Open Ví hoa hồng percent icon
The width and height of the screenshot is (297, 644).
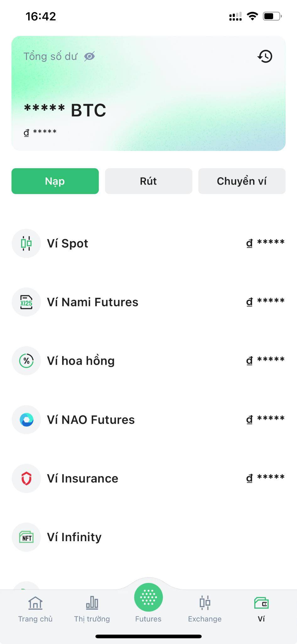26,361
